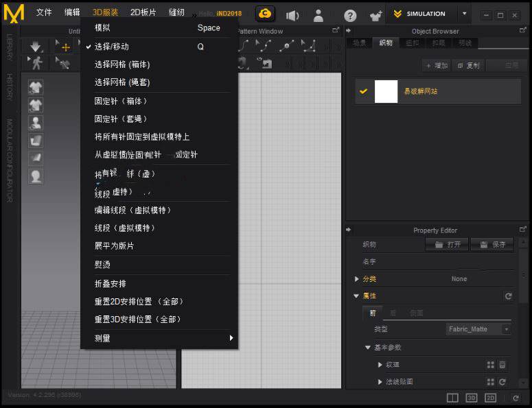The width and height of the screenshot is (532, 408).
Task: Click the refresh icon beside 属性 section
Action: 508,296
